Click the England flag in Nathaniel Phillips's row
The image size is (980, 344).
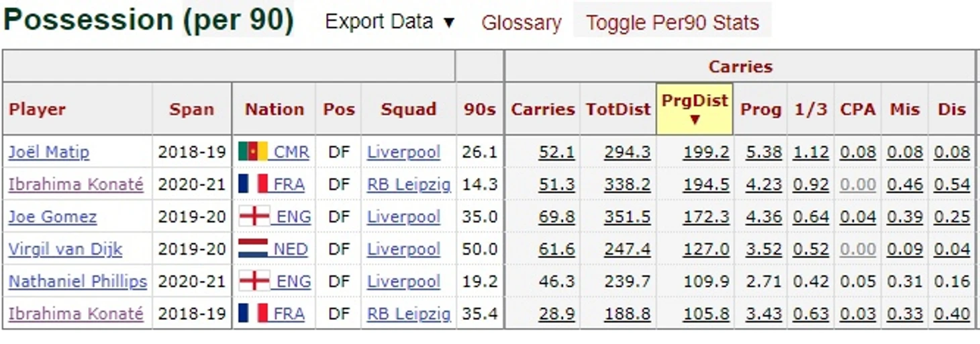click(254, 281)
